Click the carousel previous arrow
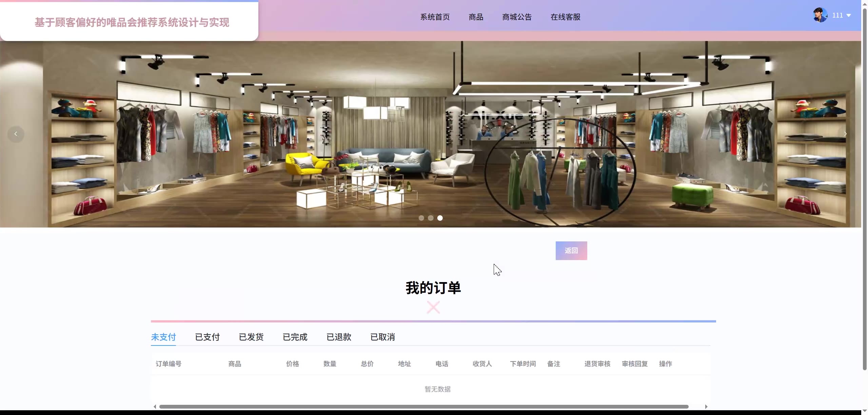This screenshot has height=415, width=868. tap(16, 134)
